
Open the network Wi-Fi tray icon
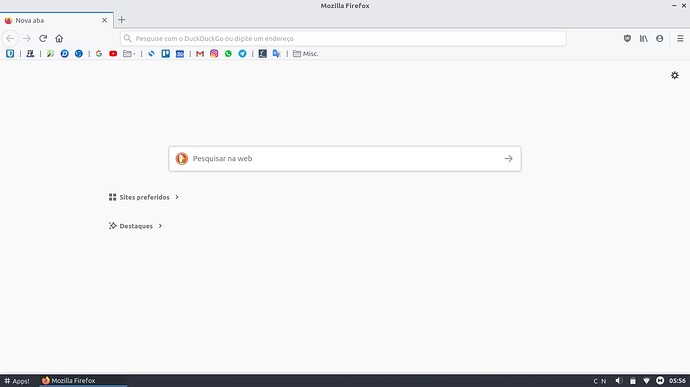[x=646, y=381]
